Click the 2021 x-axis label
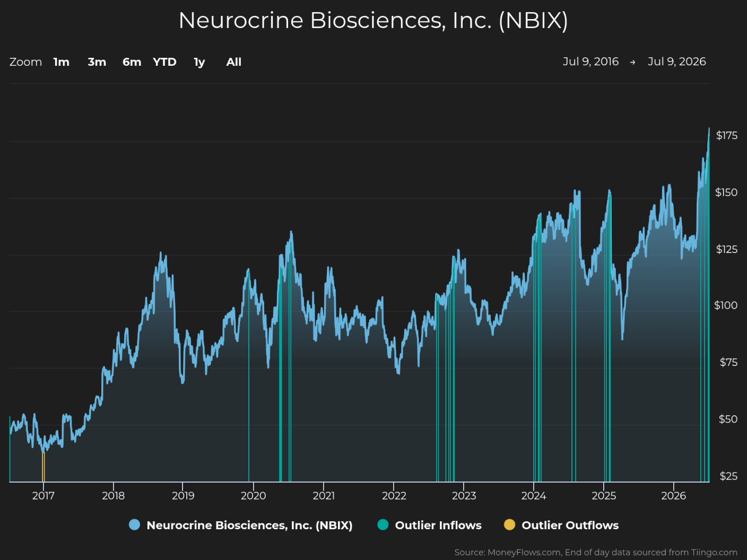Screen dimensions: 747x560 click(x=324, y=496)
